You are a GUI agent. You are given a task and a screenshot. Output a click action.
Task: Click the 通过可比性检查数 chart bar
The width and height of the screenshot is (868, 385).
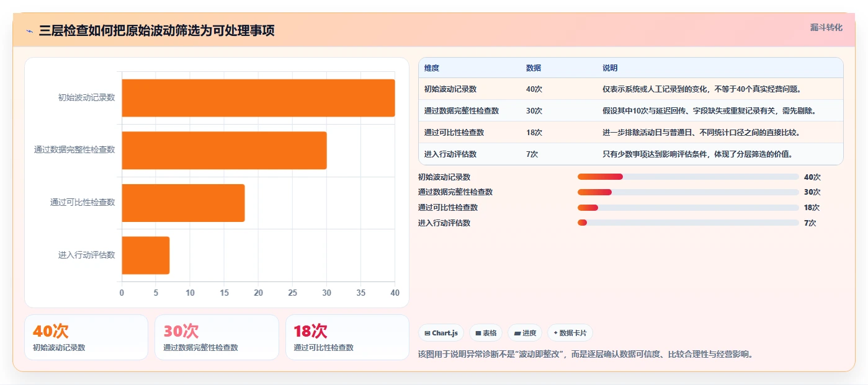(183, 203)
